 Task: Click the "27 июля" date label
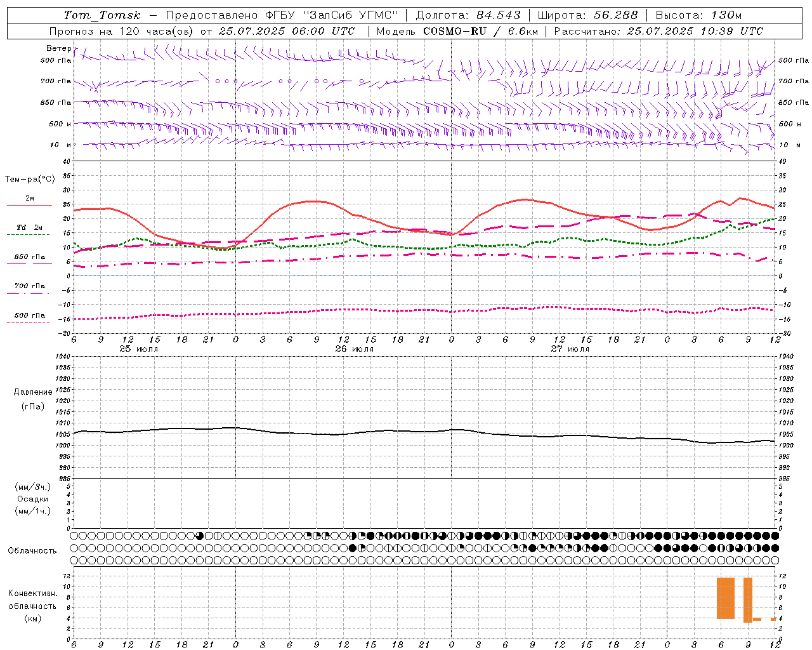(x=570, y=349)
